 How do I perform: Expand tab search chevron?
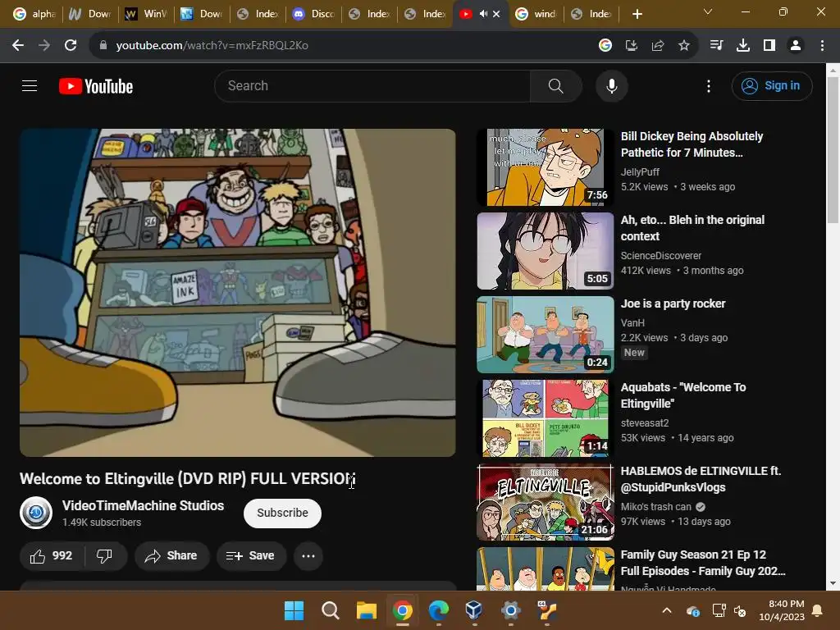pyautogui.click(x=708, y=11)
